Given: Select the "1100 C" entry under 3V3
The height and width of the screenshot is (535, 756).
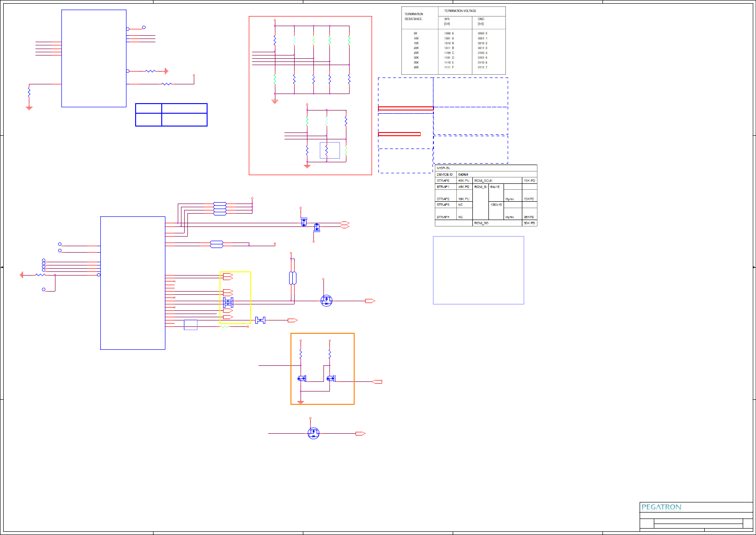Looking at the screenshot, I should (x=449, y=53).
